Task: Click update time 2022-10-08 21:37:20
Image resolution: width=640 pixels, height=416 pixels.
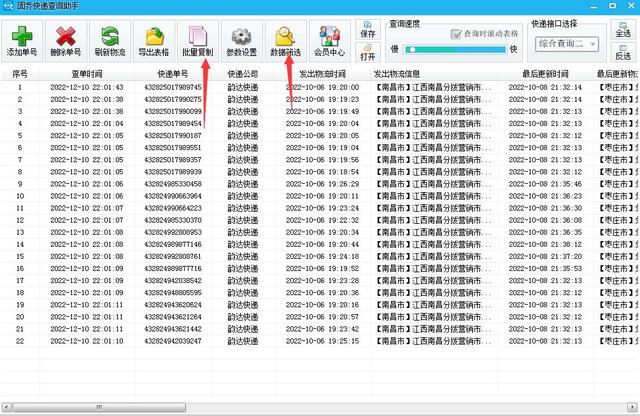Action: pos(545,256)
